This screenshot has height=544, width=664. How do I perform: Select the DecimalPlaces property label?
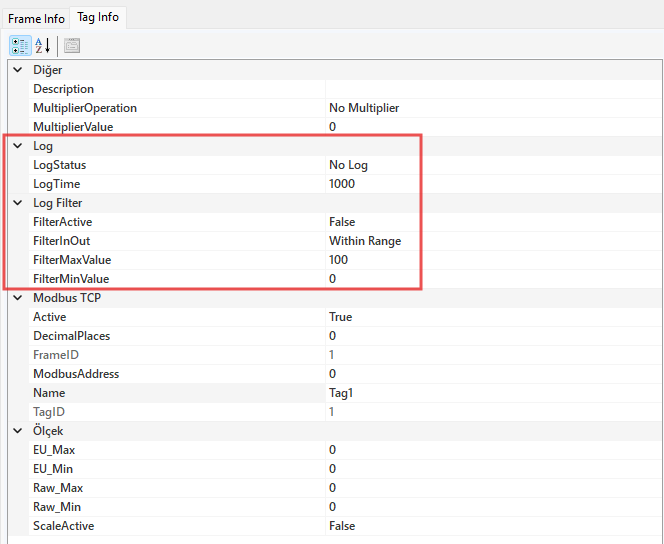coord(72,336)
